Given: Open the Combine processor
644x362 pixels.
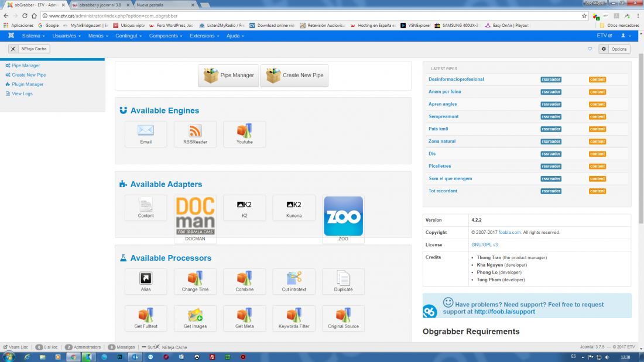Looking at the screenshot, I should coord(244,281).
